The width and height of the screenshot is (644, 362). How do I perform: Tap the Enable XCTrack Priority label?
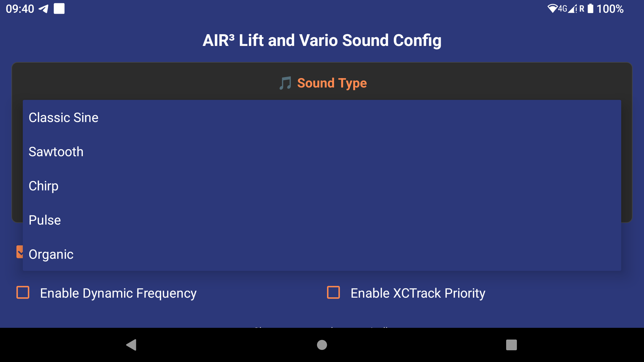click(x=418, y=293)
